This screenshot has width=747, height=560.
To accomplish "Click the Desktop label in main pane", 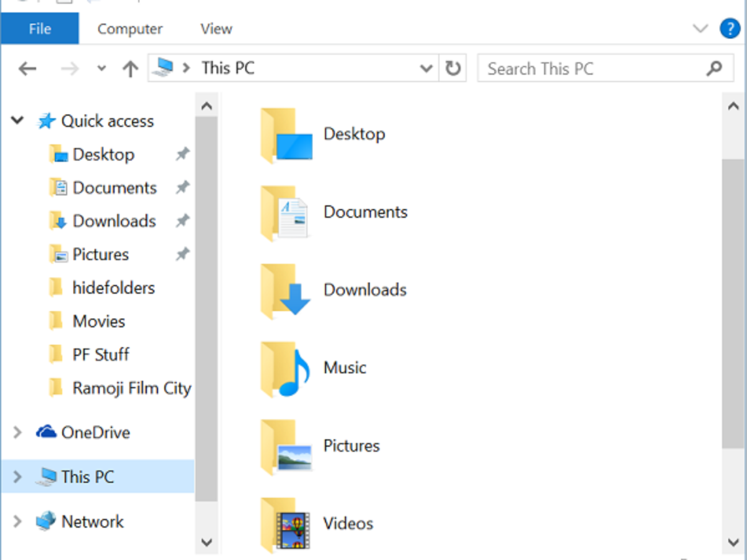I will (354, 134).
